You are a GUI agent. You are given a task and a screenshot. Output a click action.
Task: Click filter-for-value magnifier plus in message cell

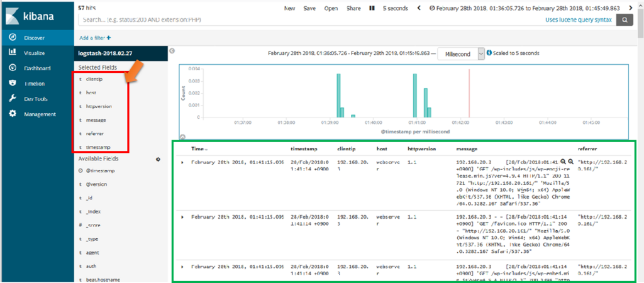pos(563,162)
